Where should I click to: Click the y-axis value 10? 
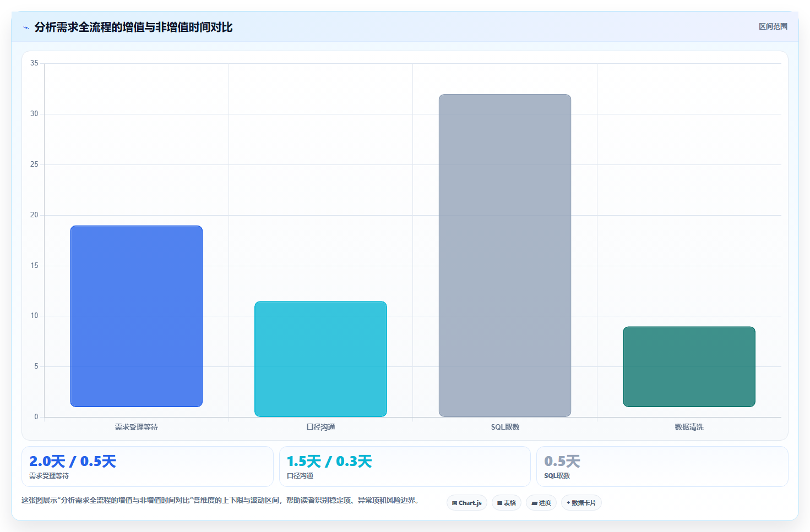34,316
